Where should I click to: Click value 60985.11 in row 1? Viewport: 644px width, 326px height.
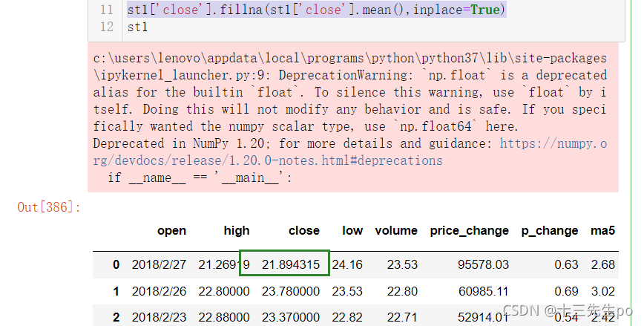[484, 291]
